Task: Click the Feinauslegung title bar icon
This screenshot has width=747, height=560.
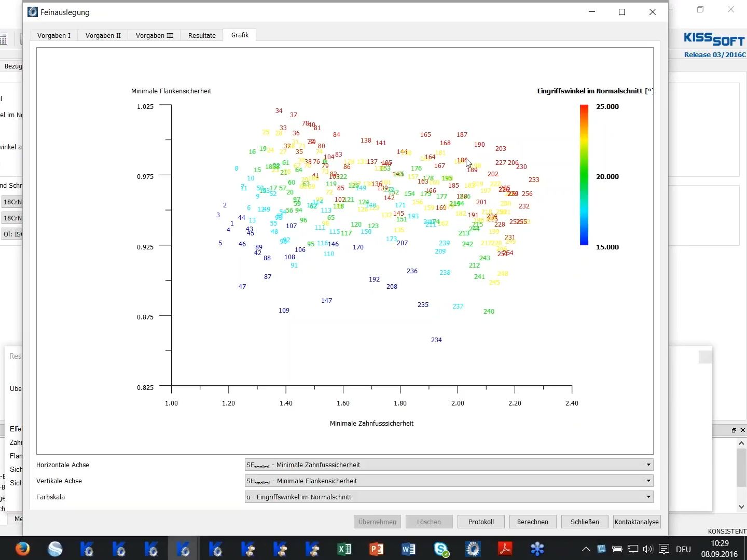Action: click(x=33, y=12)
